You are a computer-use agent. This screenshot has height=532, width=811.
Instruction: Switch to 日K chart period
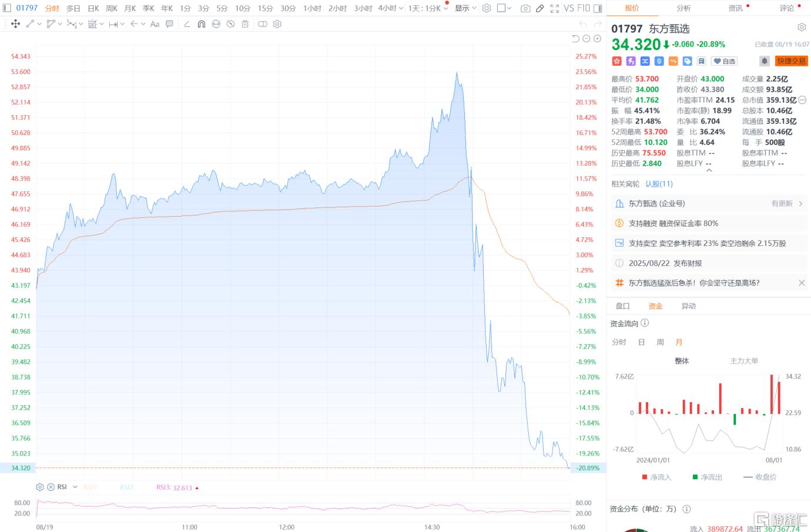(x=93, y=8)
